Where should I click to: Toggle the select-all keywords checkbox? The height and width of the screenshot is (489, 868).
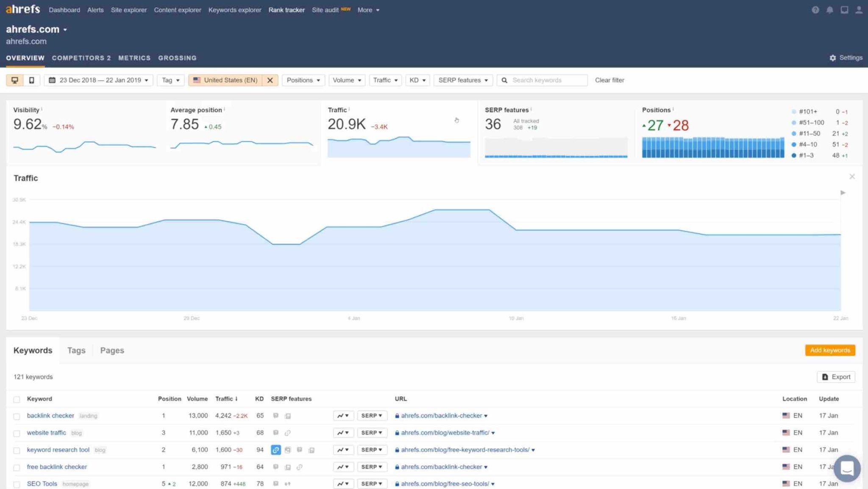click(17, 400)
